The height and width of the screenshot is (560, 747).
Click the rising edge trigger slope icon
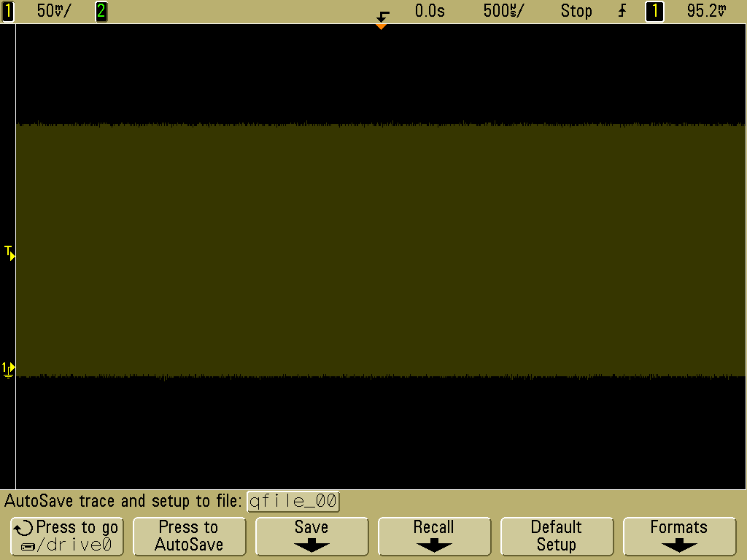click(x=622, y=11)
